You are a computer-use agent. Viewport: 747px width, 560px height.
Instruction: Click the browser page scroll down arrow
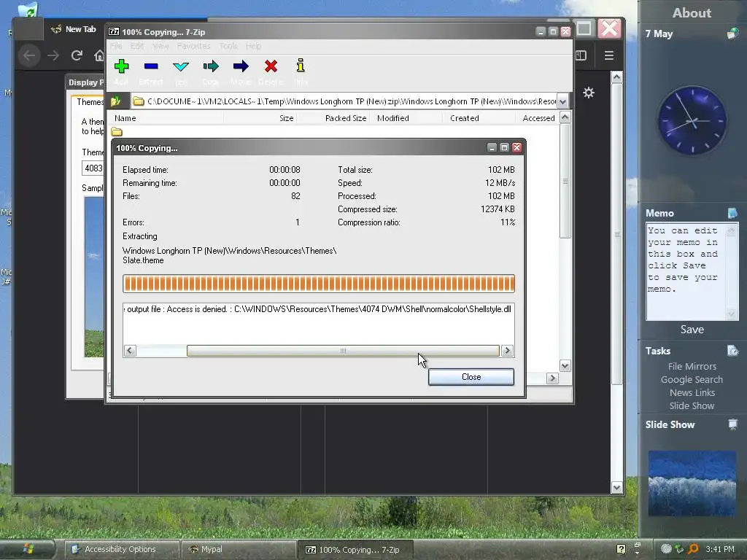(x=617, y=487)
